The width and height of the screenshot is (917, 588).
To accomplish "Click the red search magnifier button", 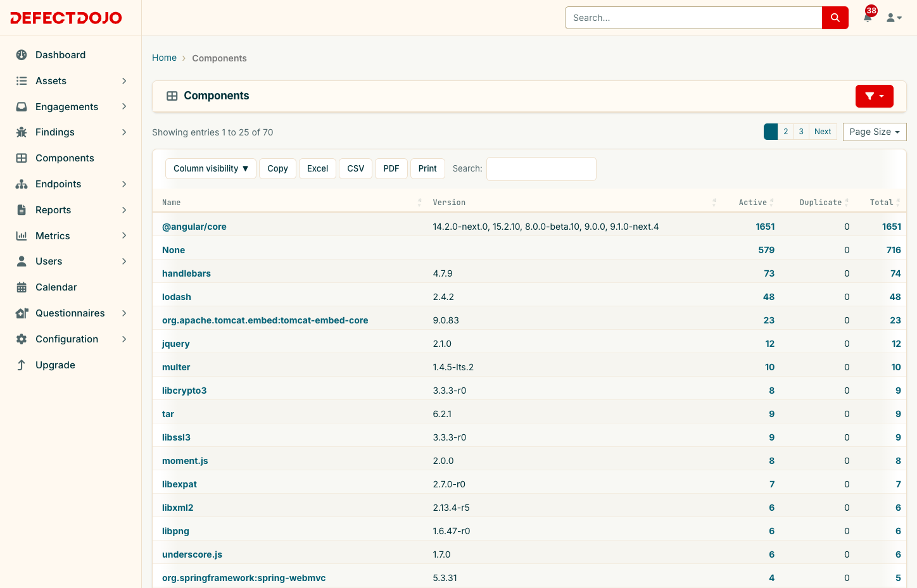I will point(835,18).
